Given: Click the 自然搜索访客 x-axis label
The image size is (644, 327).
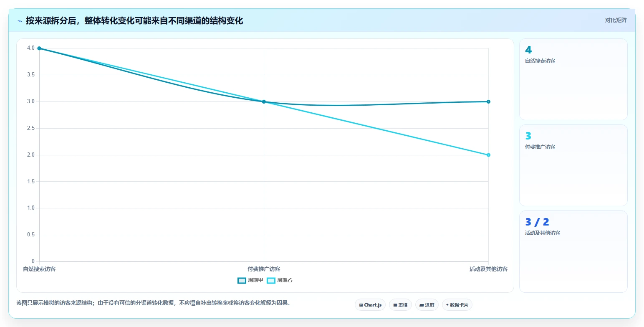Looking at the screenshot, I should tap(39, 269).
